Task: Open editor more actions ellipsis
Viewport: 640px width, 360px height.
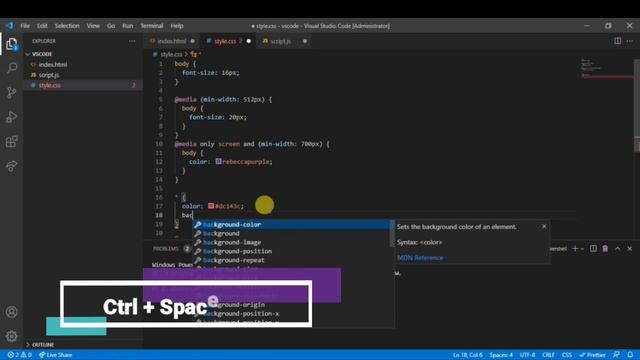Action: (x=630, y=41)
